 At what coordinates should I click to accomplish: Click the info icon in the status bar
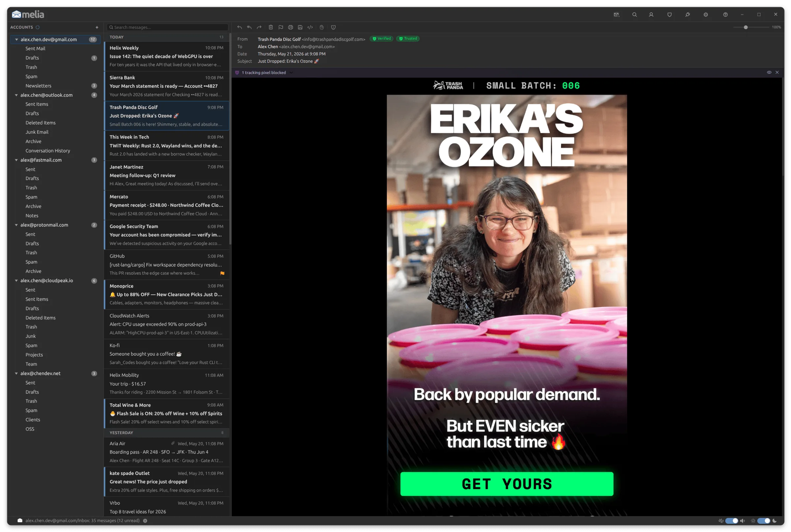tap(145, 520)
